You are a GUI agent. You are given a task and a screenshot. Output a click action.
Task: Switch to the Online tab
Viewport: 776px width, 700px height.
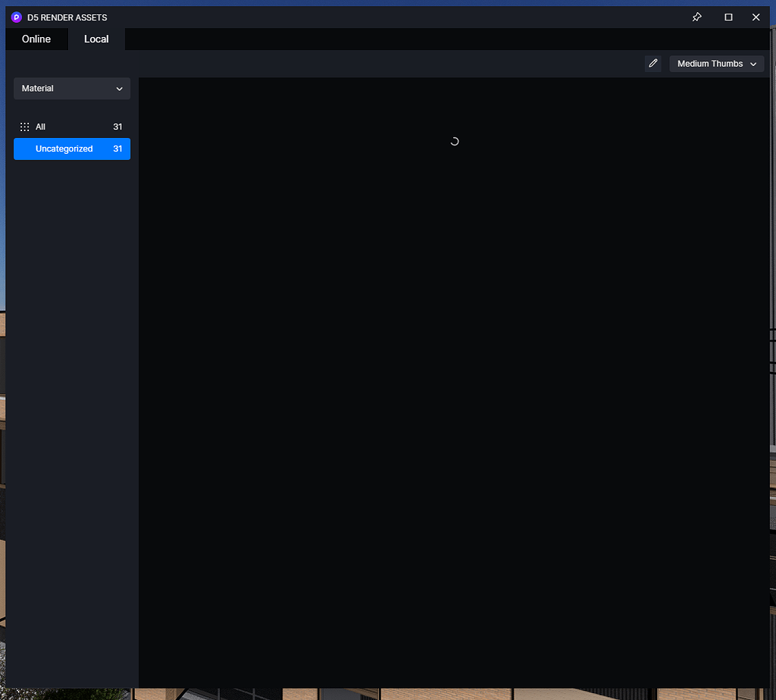click(x=36, y=39)
